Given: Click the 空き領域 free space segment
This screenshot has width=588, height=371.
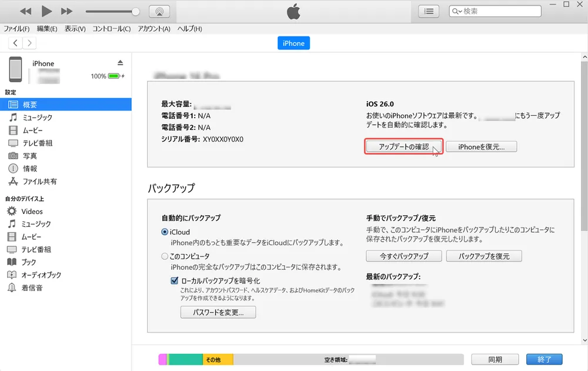Looking at the screenshot, I should pos(348,359).
